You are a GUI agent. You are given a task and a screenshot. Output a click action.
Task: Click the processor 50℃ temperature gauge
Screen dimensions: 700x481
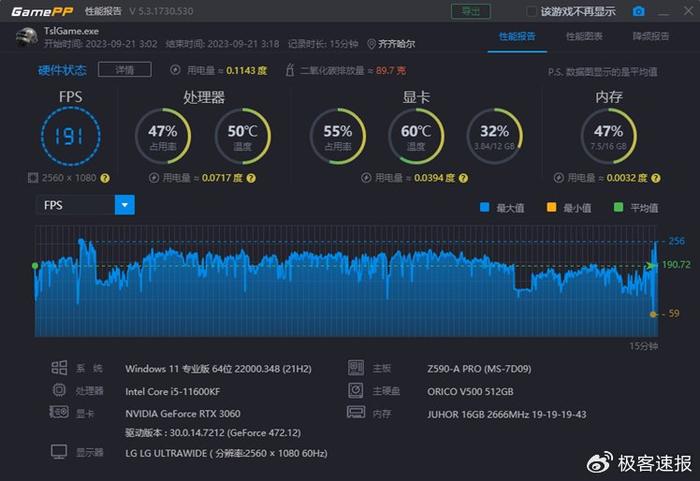click(242, 136)
